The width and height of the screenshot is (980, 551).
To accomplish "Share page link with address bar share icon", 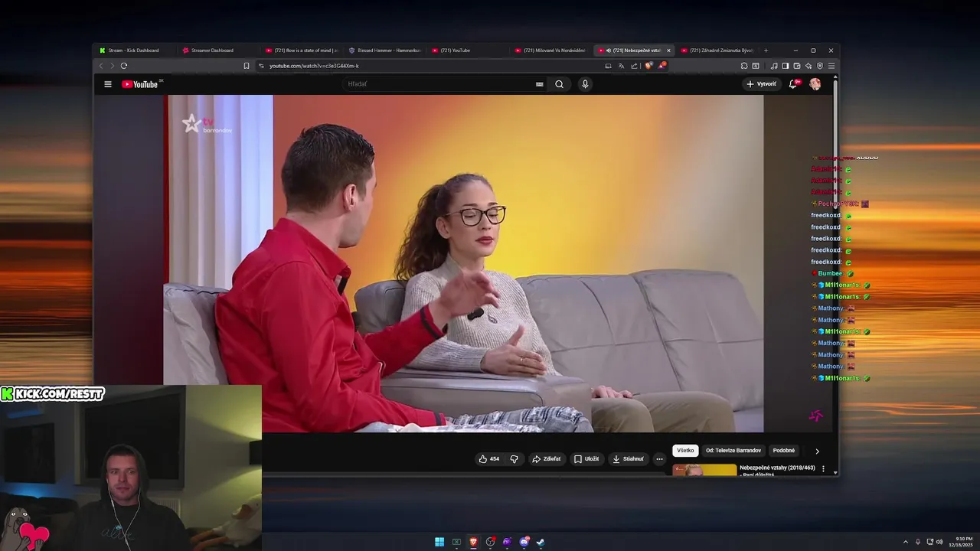I will (634, 66).
